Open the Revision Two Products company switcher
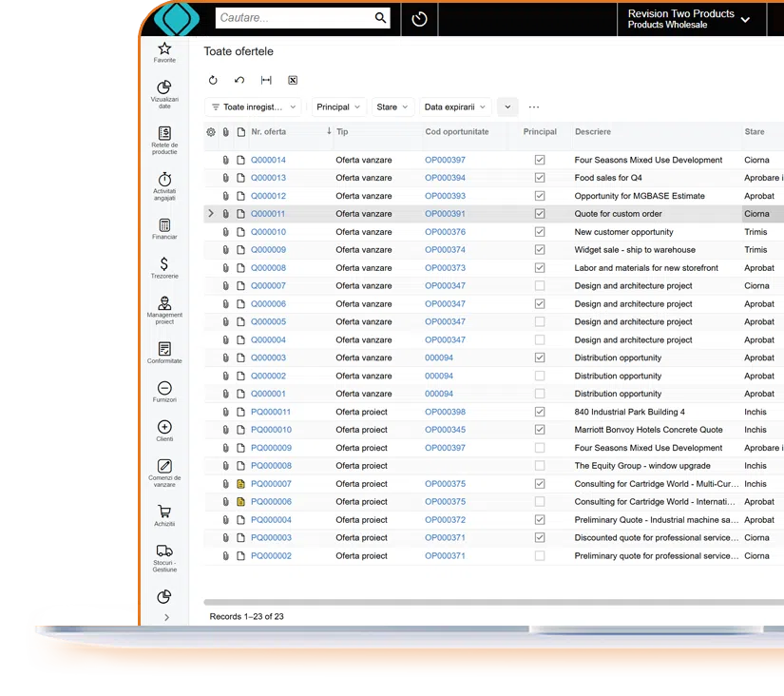This screenshot has height=696, width=784. 691,18
